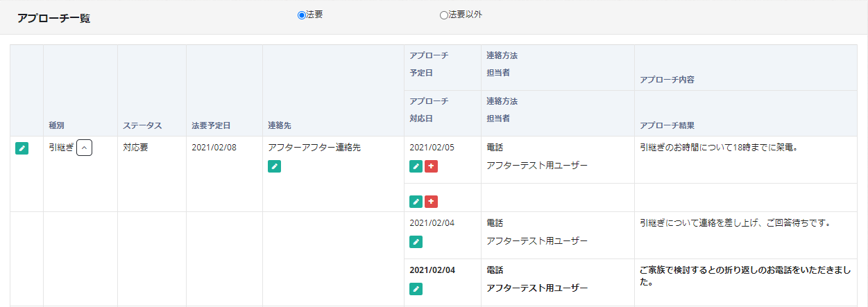Collapse the 引継ぎ row with chevron button
This screenshot has height=307, width=868.
[84, 148]
